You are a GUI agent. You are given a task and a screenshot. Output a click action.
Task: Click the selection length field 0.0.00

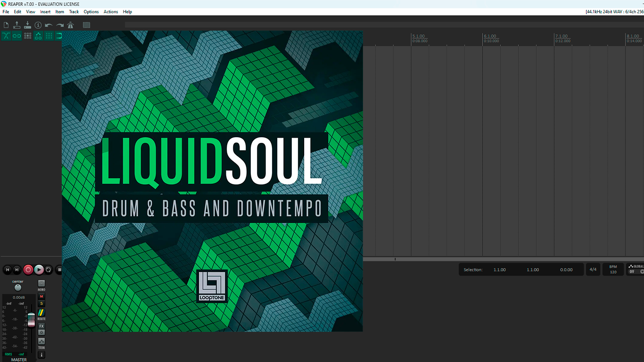coord(566,270)
